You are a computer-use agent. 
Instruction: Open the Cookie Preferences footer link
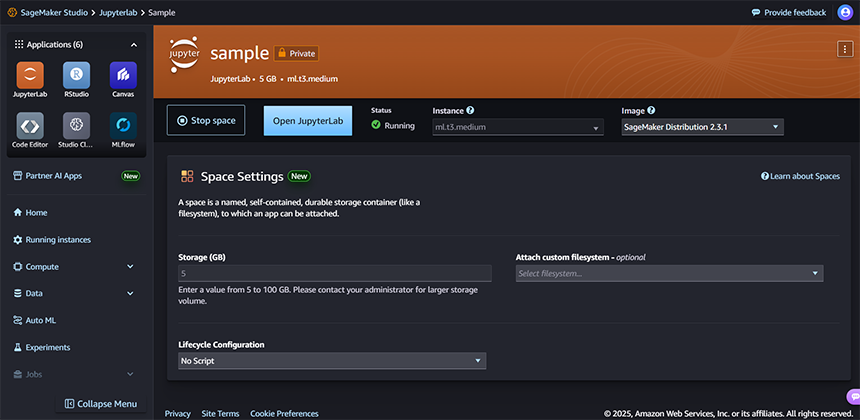pyautogui.click(x=284, y=413)
